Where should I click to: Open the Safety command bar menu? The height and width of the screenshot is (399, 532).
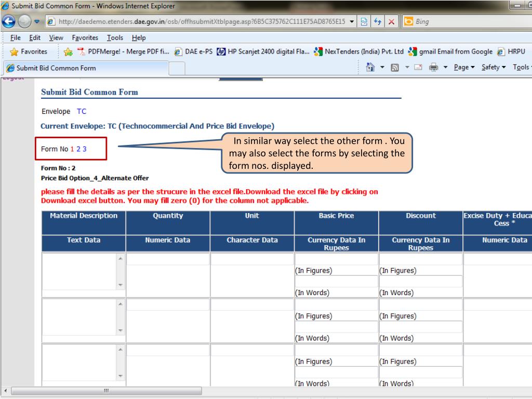[x=494, y=67]
